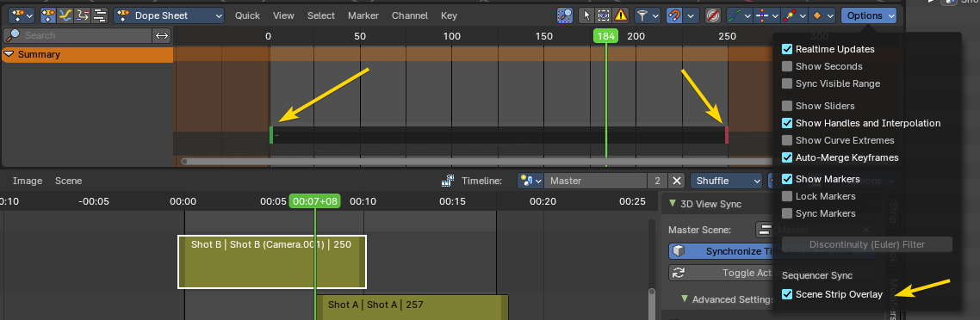The width and height of the screenshot is (980, 320).
Task: Toggle Only Show Errors warning icon
Action: click(621, 15)
